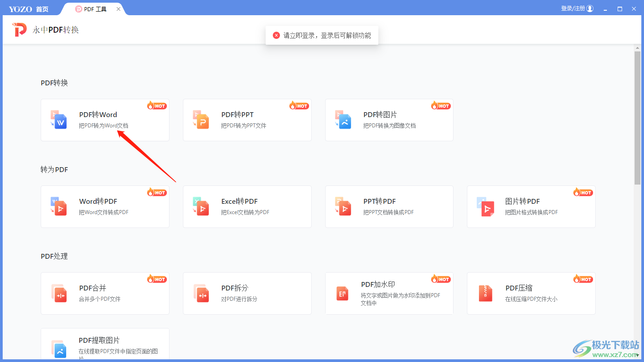
Task: Click the Excel转PDF card icon
Action: 201,206
